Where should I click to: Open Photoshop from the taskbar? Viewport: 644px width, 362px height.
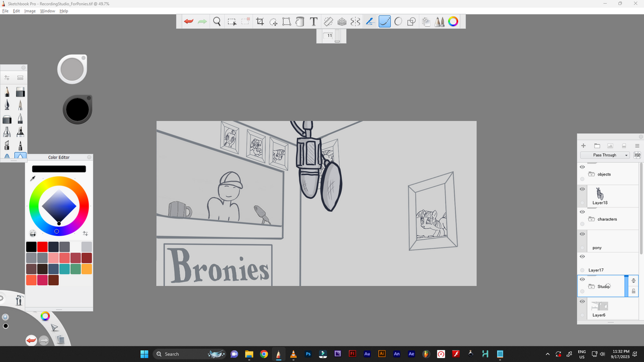coord(308,354)
